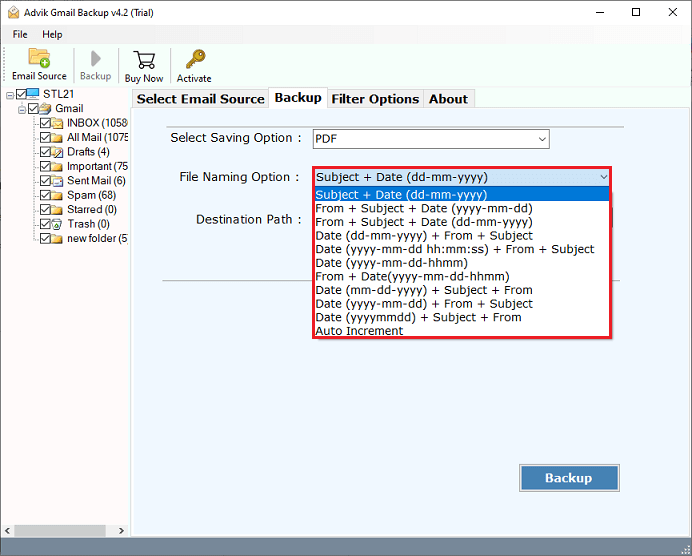
Task: Choose Auto Increment naming option
Action: (x=462, y=331)
